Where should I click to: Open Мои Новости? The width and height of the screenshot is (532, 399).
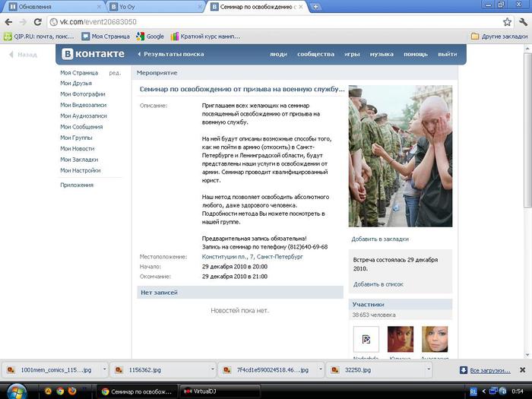(x=78, y=148)
